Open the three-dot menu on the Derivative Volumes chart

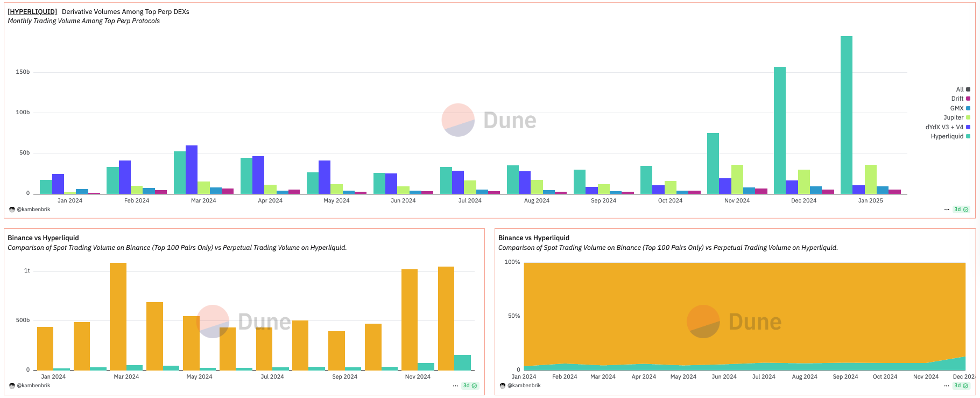[x=947, y=210]
